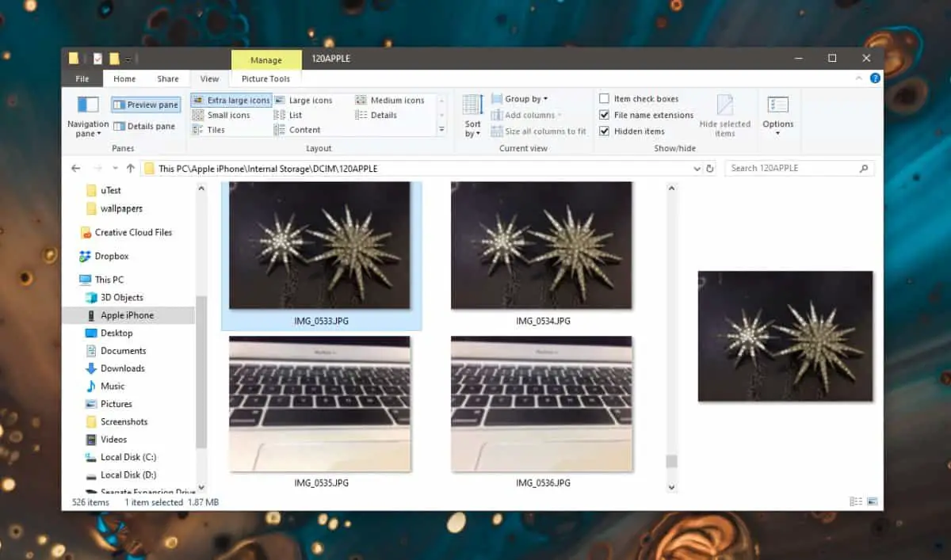The width and height of the screenshot is (951, 560).
Task: Click the address bar path field
Action: pyautogui.click(x=421, y=169)
